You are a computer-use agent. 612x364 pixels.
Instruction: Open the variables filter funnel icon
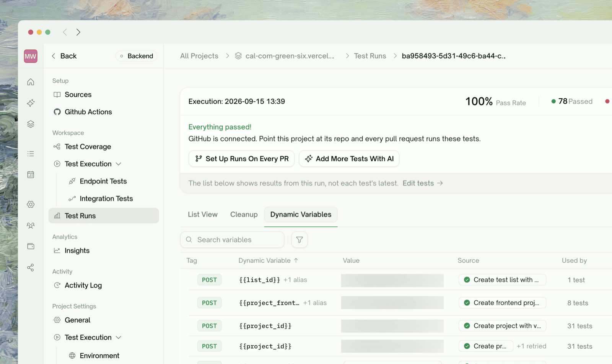pyautogui.click(x=299, y=240)
